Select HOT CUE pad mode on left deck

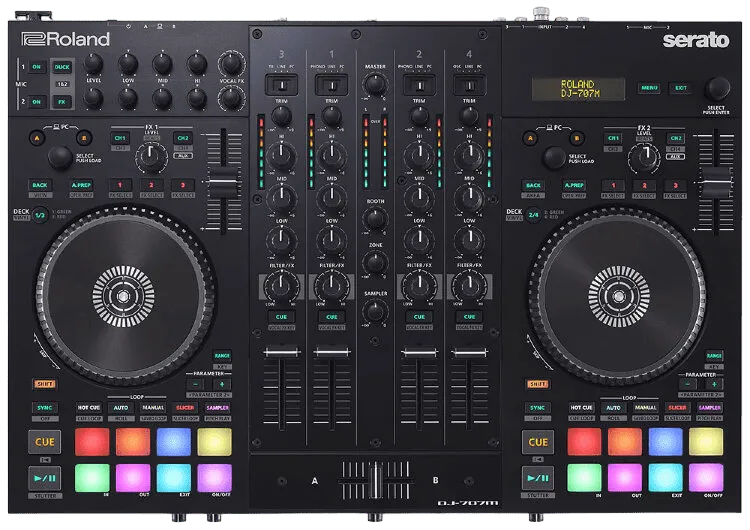coord(91,408)
